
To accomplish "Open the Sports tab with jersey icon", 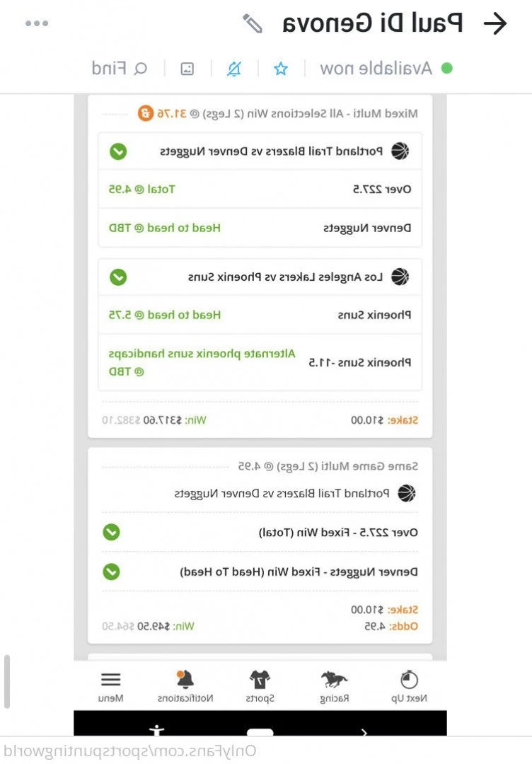I will click(x=260, y=686).
